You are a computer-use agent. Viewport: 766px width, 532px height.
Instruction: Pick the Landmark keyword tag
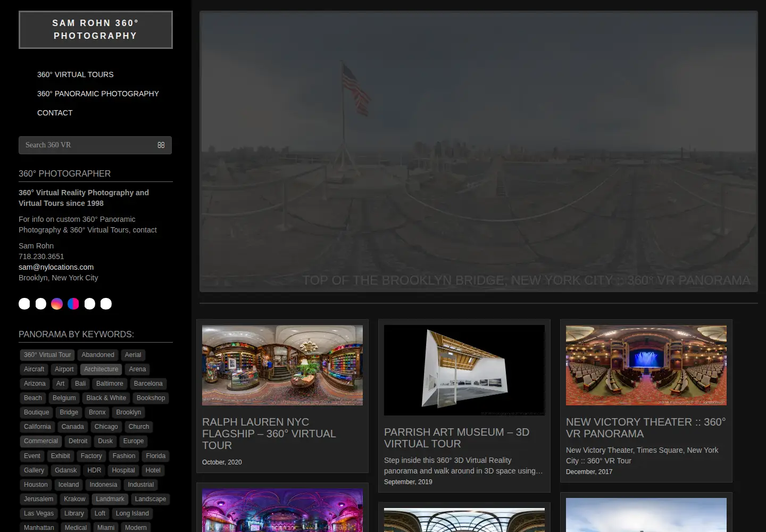110,499
